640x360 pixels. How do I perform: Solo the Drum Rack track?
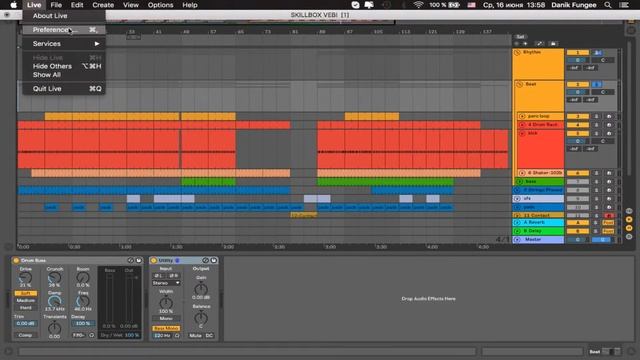coord(596,124)
